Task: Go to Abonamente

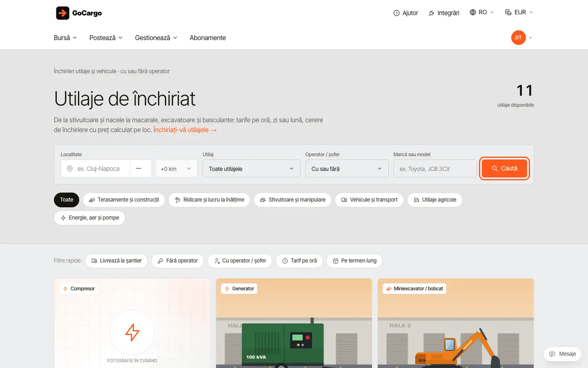Action: pyautogui.click(x=208, y=38)
